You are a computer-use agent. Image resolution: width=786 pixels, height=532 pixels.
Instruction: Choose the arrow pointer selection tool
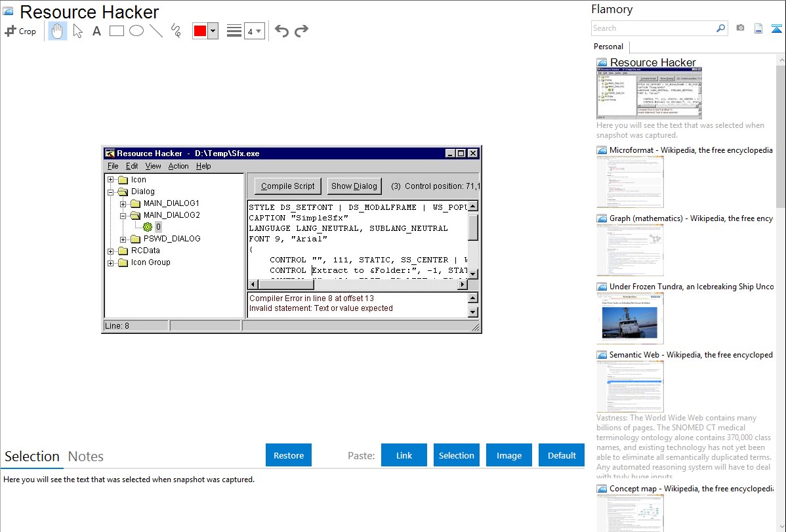pos(77,31)
